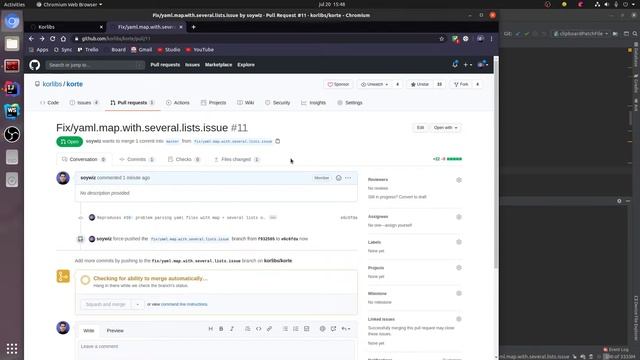Viewport: 640px width, 360px height.
Task: Open the Reviewers gear settings
Action: tap(459, 180)
